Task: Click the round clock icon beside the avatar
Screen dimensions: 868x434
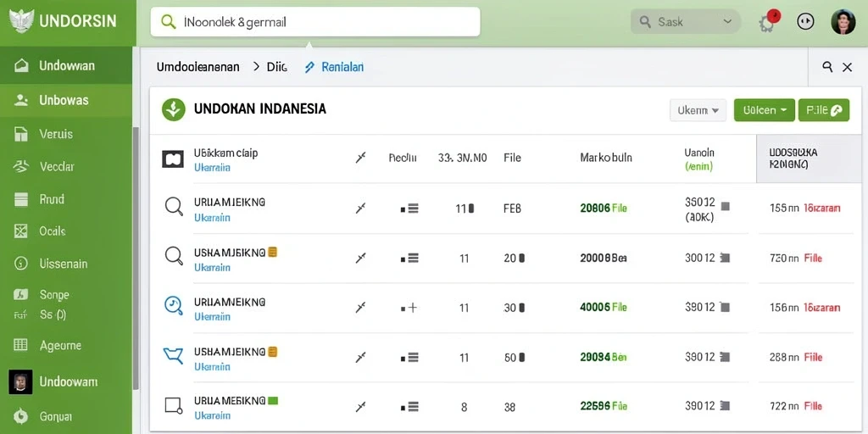Action: click(x=805, y=22)
